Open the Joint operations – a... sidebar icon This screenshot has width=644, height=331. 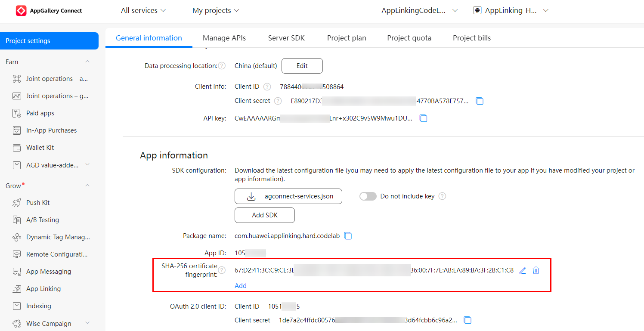(x=17, y=79)
